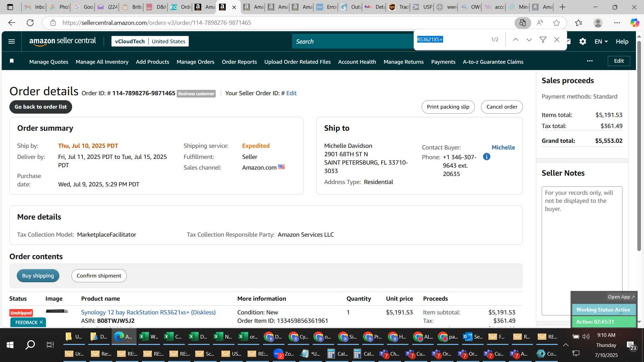Click amazon seller central logo

pyautogui.click(x=62, y=41)
